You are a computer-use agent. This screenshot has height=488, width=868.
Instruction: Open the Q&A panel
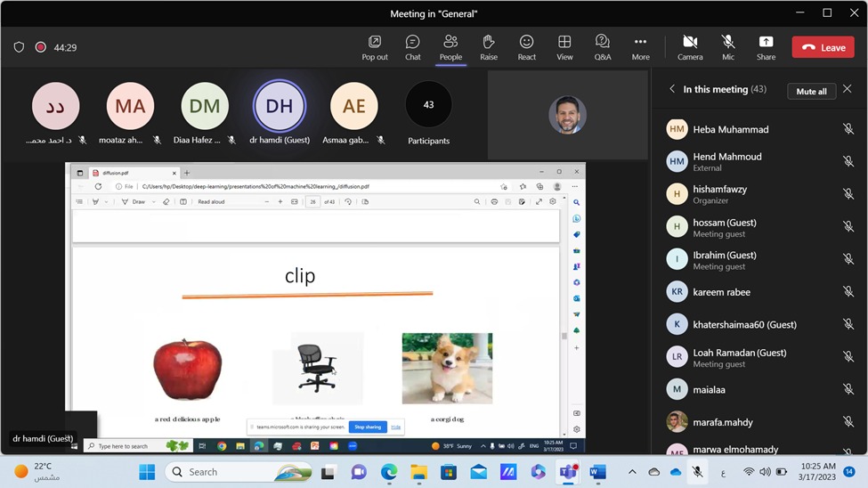603,47
